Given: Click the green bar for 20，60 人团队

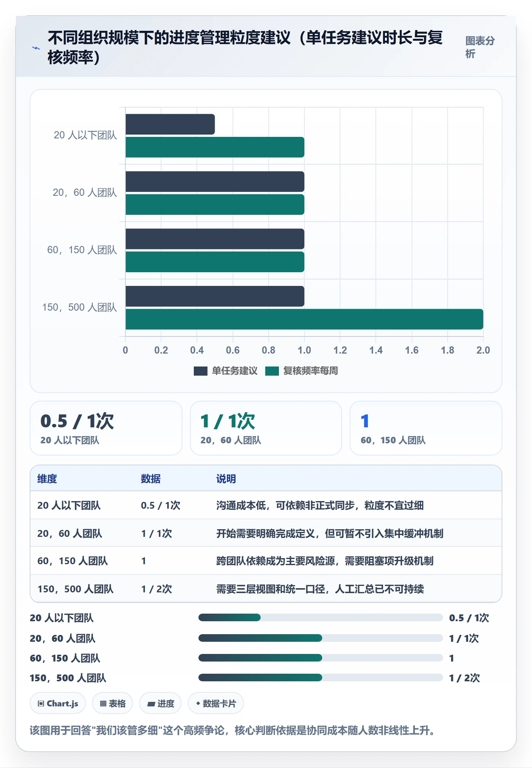Looking at the screenshot, I should [215, 205].
